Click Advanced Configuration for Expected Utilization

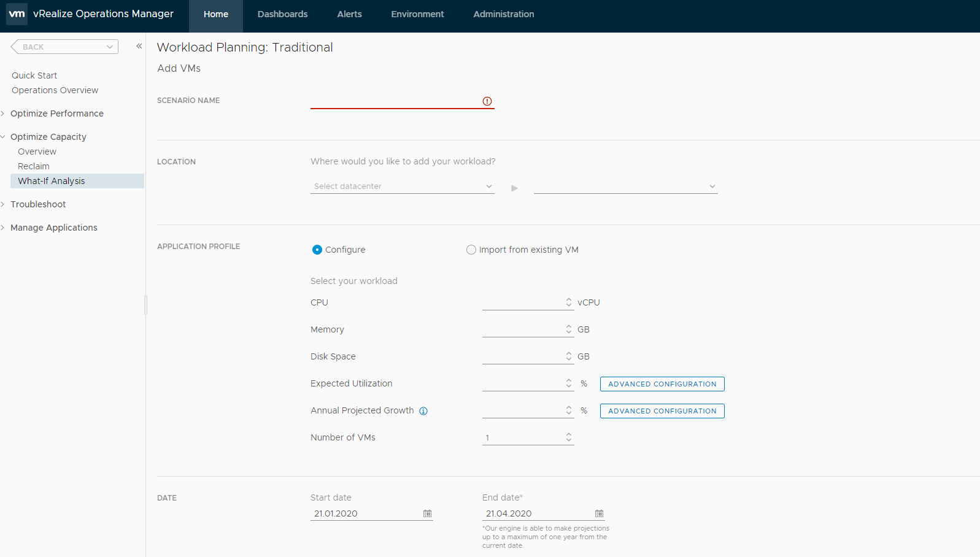[x=662, y=384]
